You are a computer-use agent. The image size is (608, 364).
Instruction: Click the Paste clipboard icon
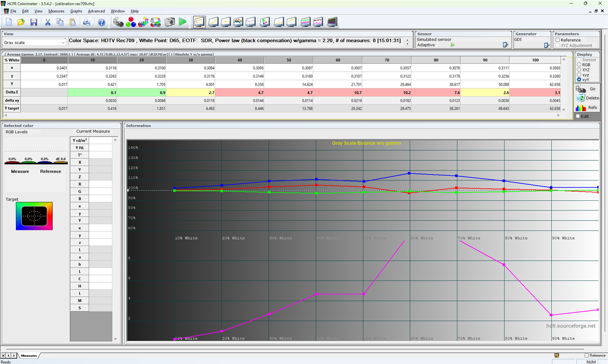pos(72,22)
